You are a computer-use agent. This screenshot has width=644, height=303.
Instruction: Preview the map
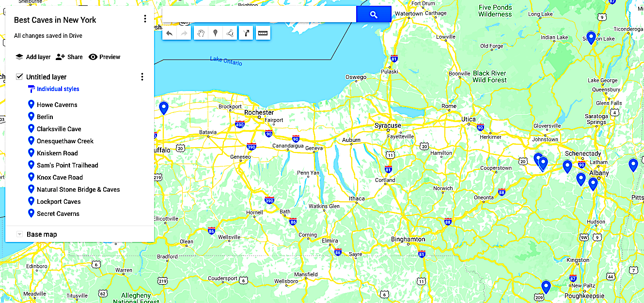tap(104, 57)
